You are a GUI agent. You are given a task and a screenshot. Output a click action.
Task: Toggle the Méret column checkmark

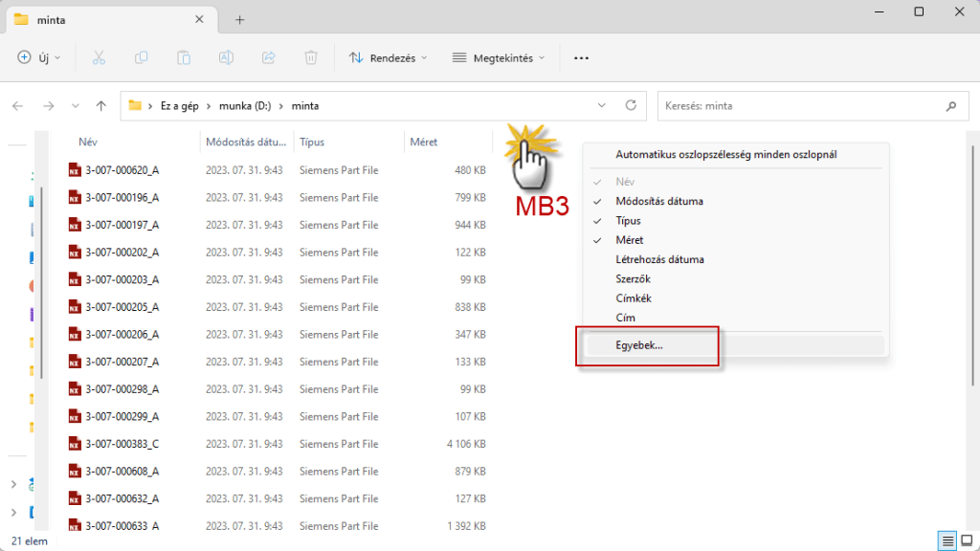pyautogui.click(x=630, y=240)
